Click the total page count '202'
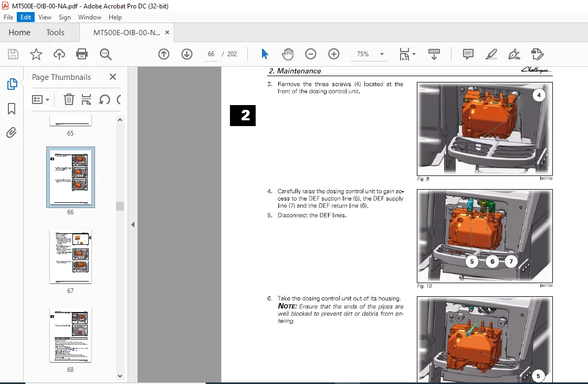588x384 pixels. pyautogui.click(x=232, y=54)
